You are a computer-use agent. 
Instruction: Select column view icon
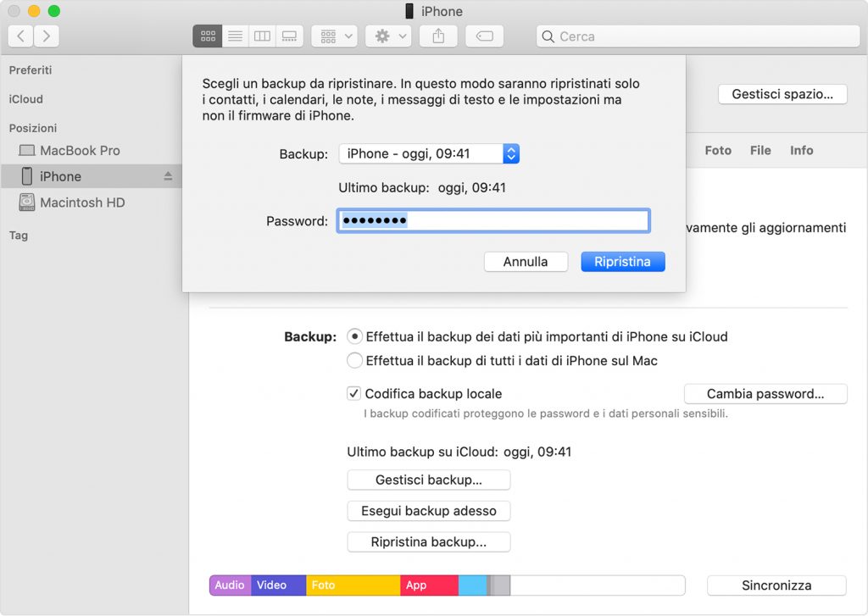(262, 36)
